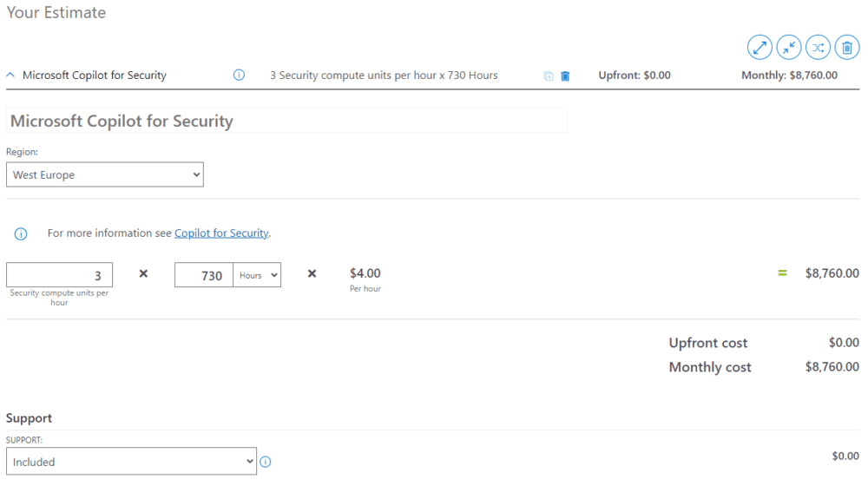Click info icon beside Support dropdown
868x486 pixels.
click(x=266, y=462)
